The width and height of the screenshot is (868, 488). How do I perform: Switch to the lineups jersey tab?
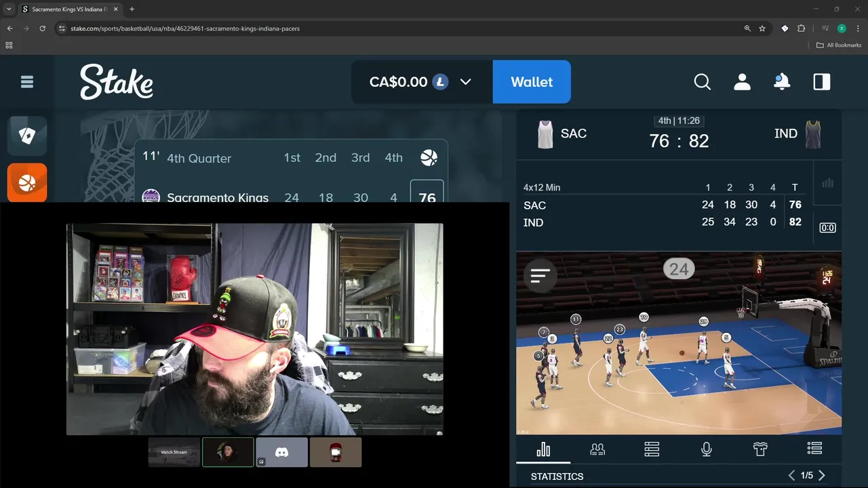tap(760, 449)
